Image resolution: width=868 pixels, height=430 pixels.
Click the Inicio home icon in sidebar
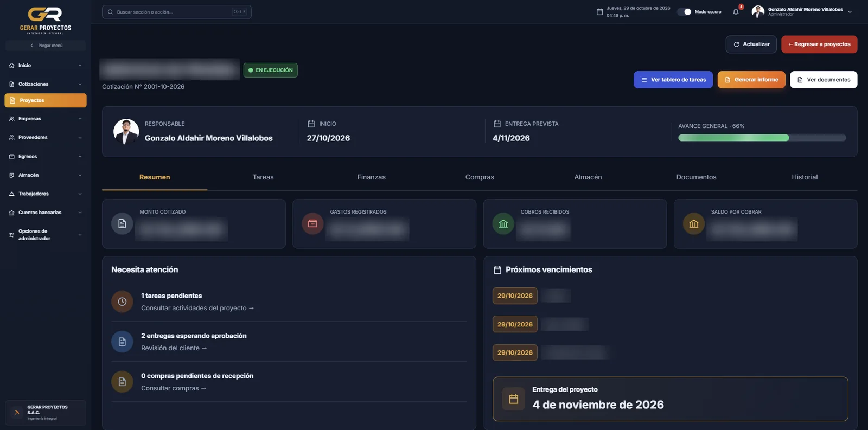12,66
